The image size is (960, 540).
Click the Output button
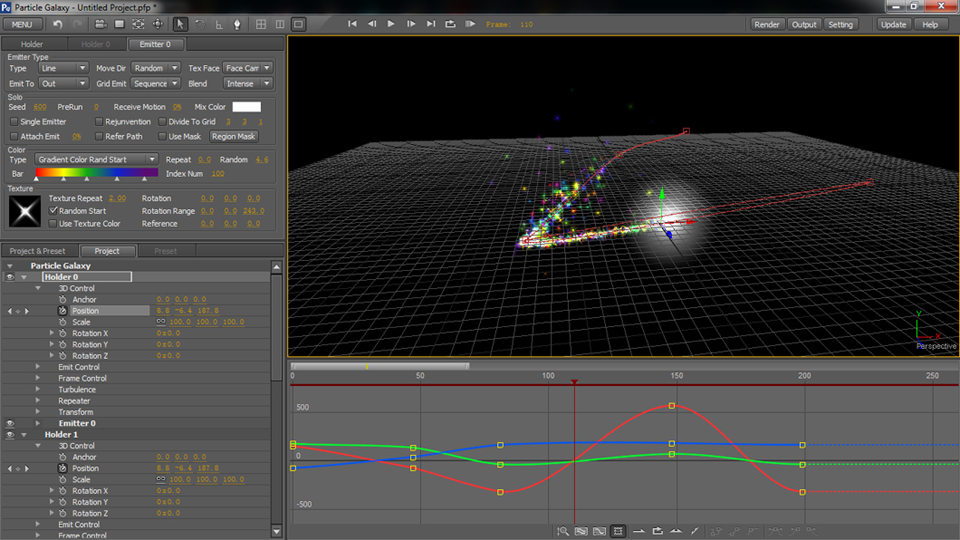coord(804,24)
